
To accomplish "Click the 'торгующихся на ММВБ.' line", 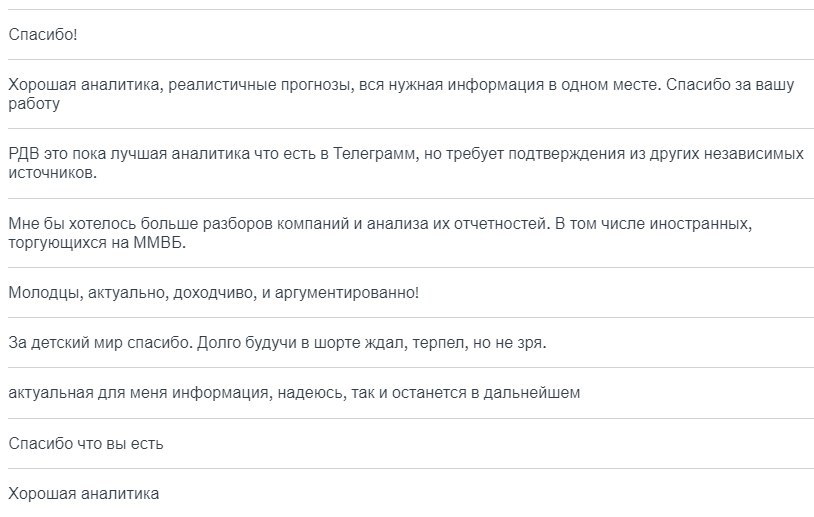I will click(97, 242).
